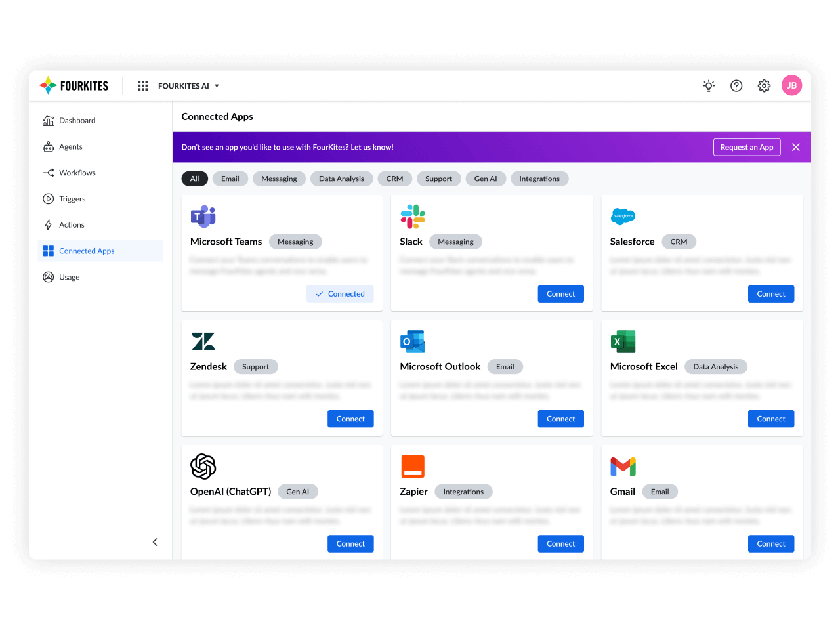The width and height of the screenshot is (840, 630).
Task: Open Actions in sidebar
Action: click(x=100, y=225)
